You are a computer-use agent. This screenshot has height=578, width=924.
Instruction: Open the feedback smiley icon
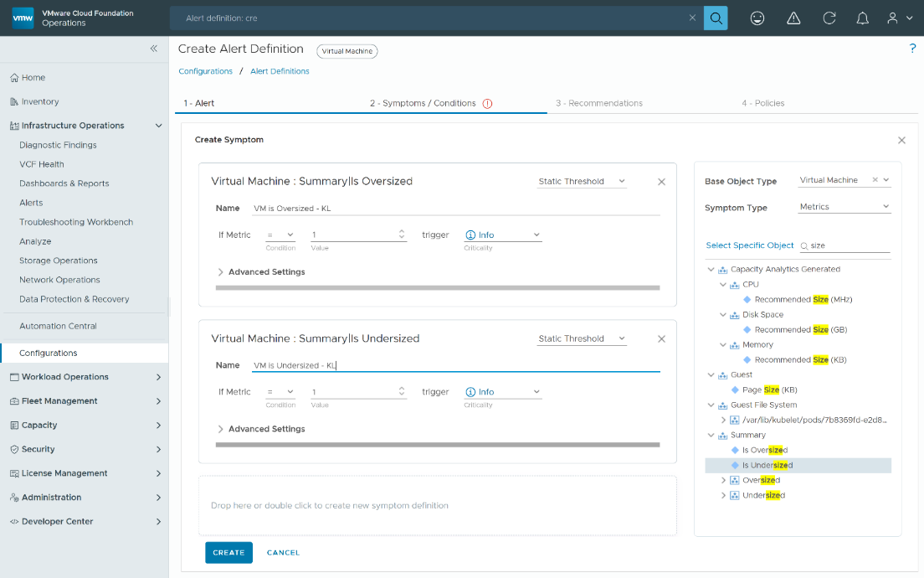[757, 18]
